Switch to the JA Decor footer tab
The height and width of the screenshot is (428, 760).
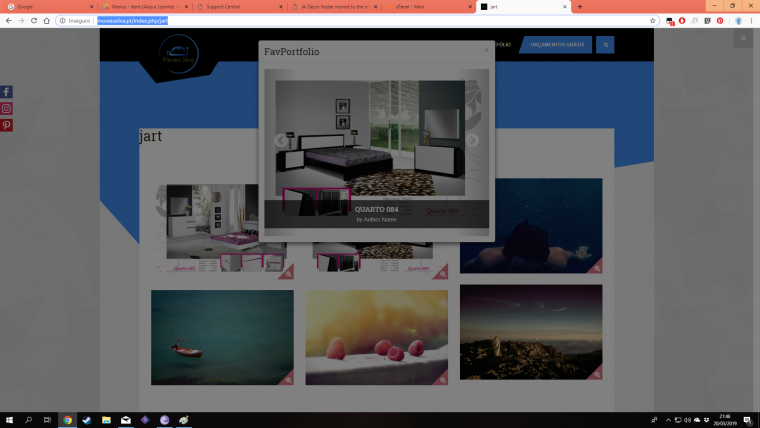333,7
